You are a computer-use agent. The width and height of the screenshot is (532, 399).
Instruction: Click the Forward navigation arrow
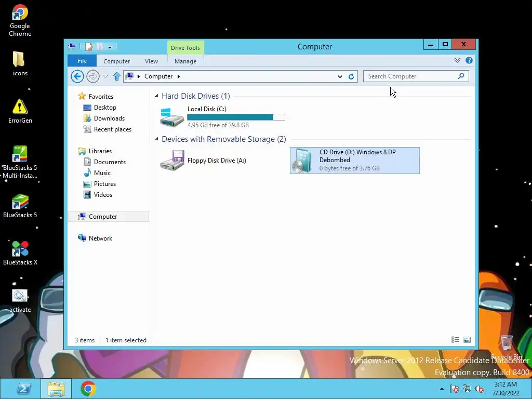(x=92, y=76)
